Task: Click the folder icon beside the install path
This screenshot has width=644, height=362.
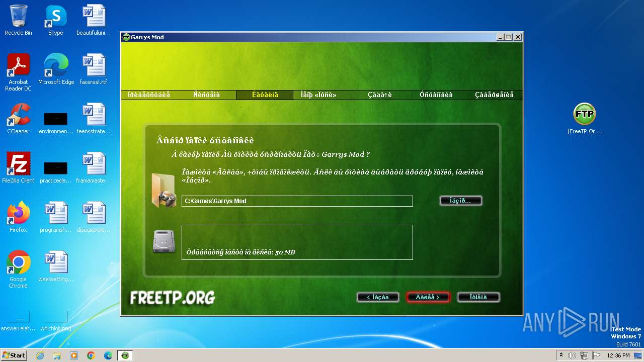Action: 164,190
